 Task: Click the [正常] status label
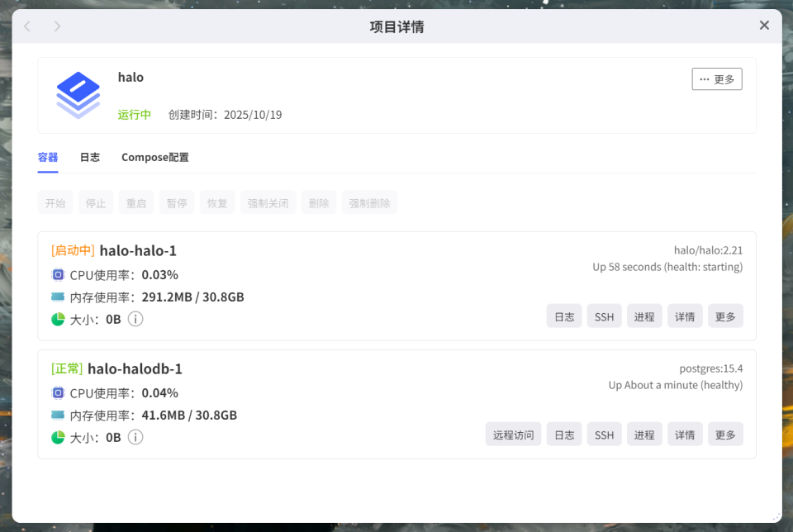tap(67, 368)
